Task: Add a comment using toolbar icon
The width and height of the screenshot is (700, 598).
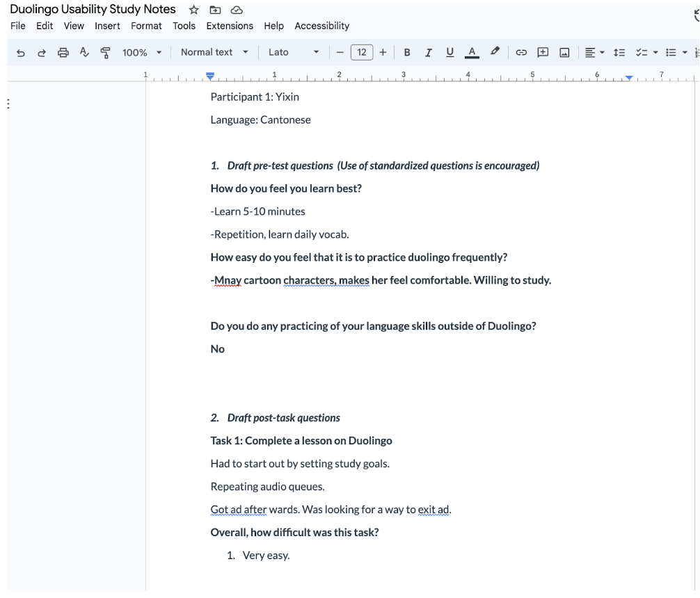Action: [x=543, y=52]
